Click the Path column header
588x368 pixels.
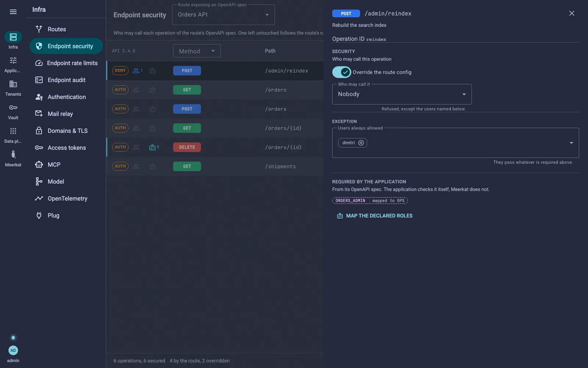[270, 51]
